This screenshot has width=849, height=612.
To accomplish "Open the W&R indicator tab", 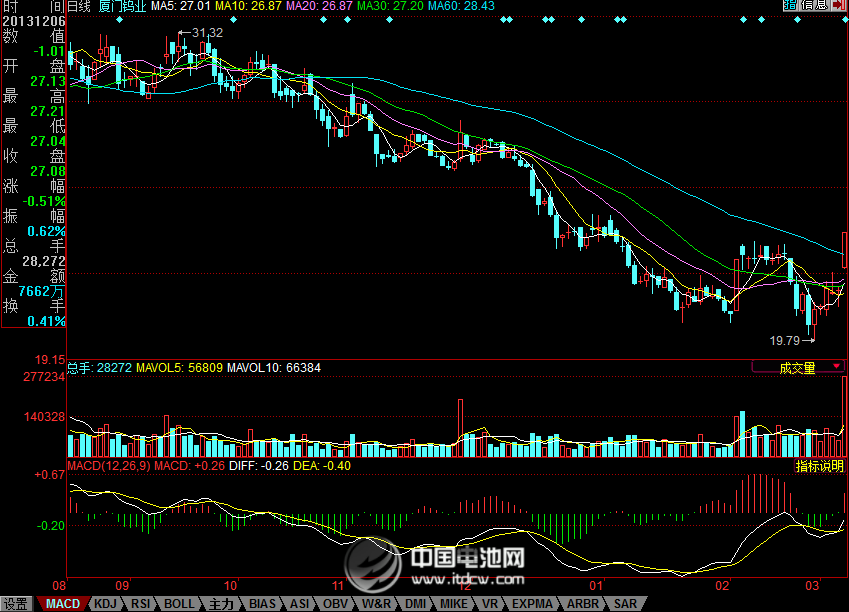I will (376, 604).
